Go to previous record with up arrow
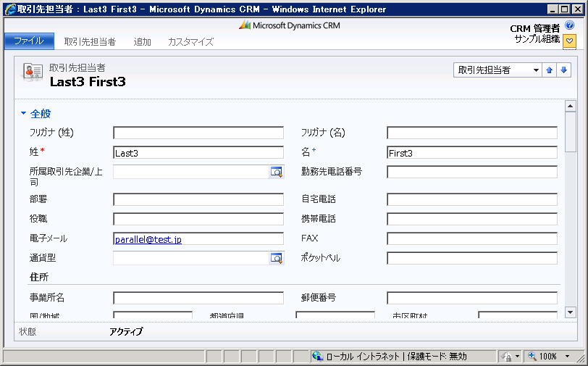The width and height of the screenshot is (588, 366). 550,70
